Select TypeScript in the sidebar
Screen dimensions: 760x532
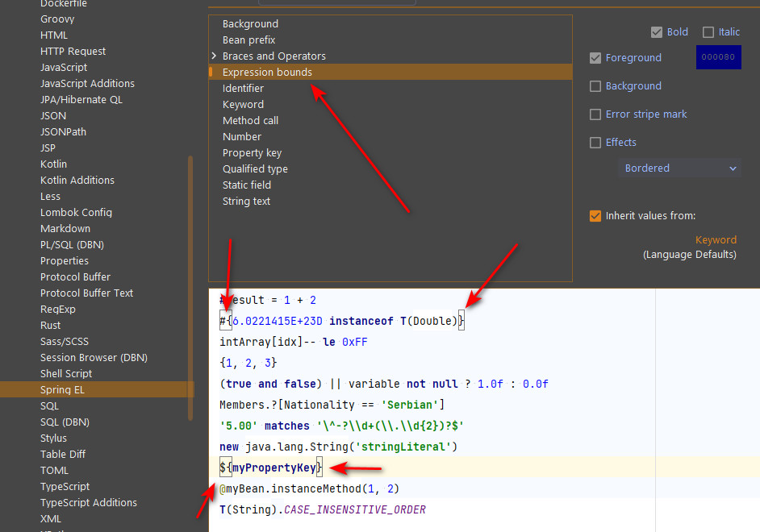tap(63, 486)
